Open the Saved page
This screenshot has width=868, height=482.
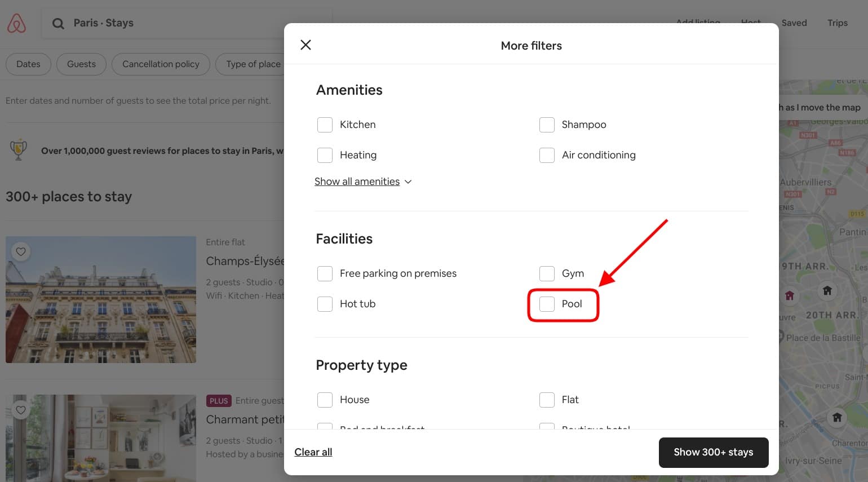click(x=794, y=23)
